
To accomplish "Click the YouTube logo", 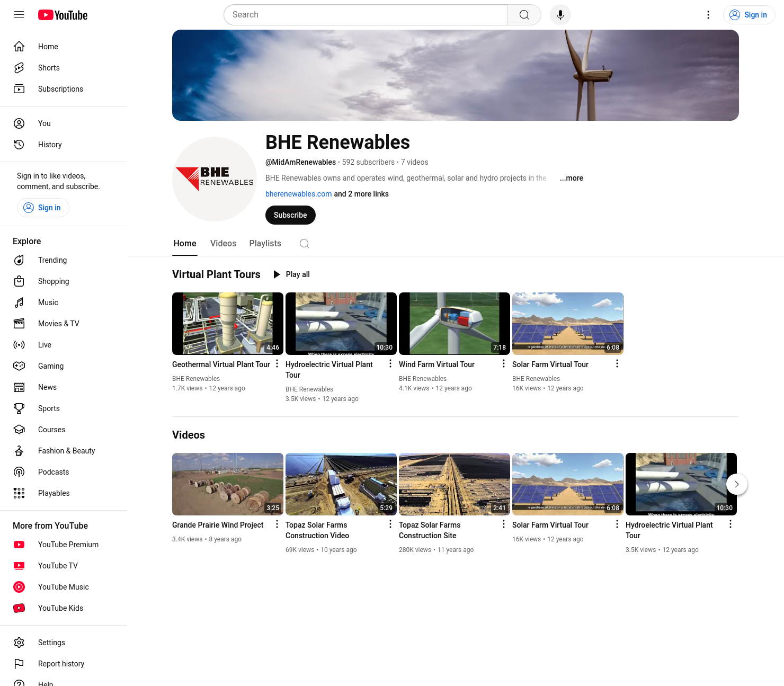I will [63, 15].
